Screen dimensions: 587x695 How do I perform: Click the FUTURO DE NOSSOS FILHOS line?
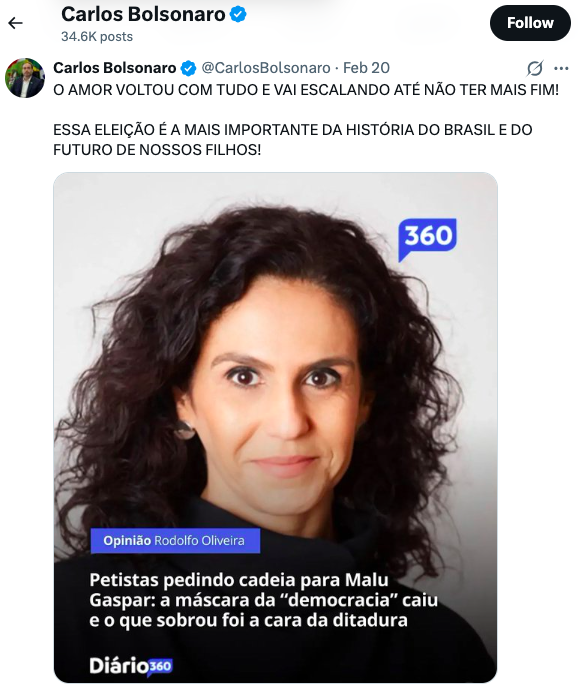[x=157, y=150]
